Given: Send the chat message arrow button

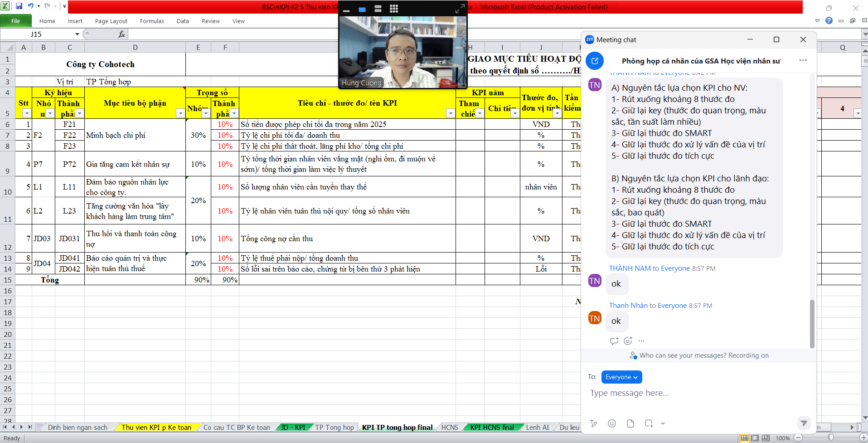Looking at the screenshot, I should 804,423.
